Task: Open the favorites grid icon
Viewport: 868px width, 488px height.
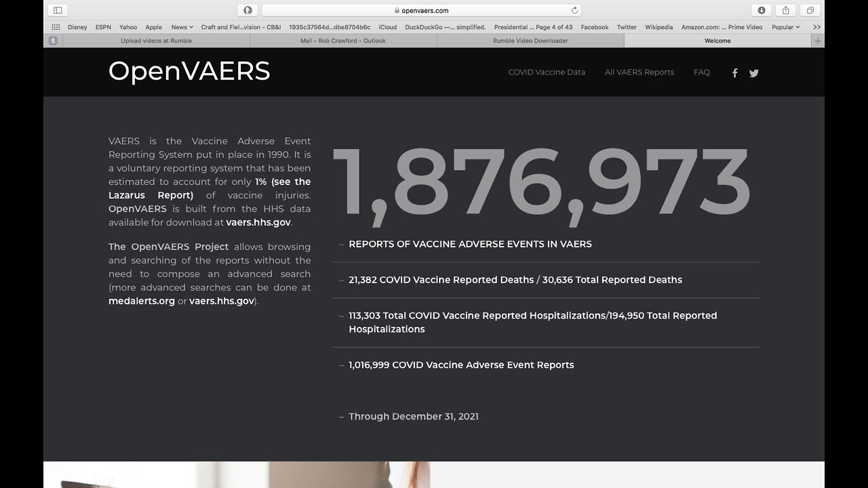Action: (56, 27)
